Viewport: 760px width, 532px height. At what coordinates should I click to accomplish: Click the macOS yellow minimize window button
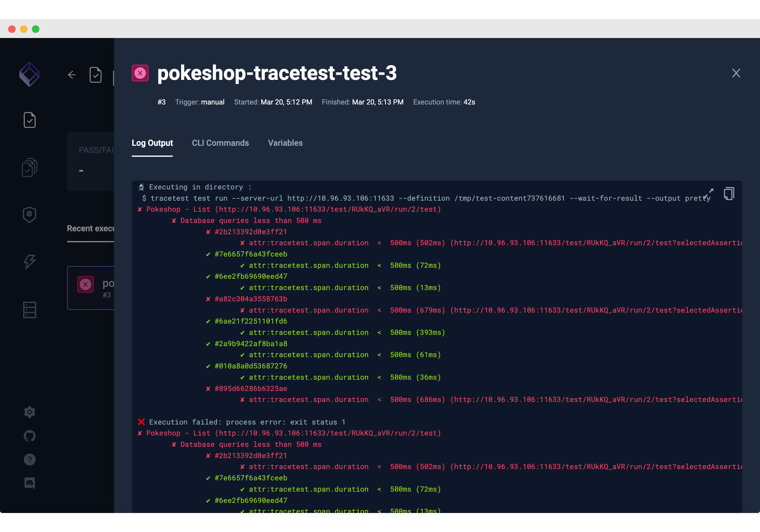pos(24,29)
